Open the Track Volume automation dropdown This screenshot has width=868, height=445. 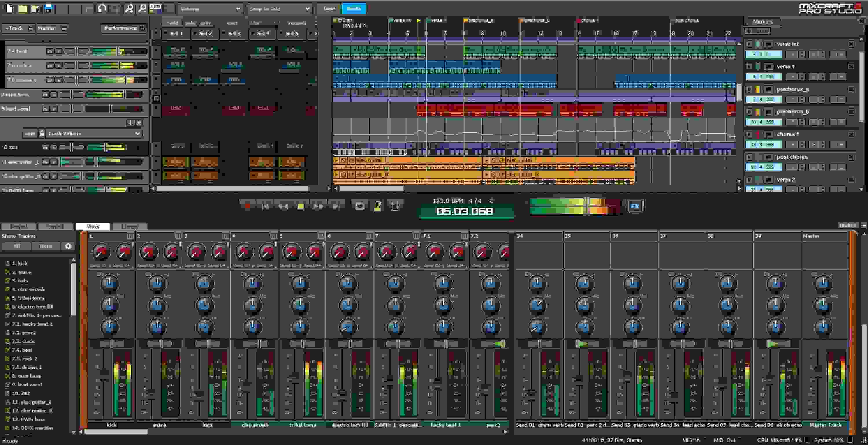(94, 133)
